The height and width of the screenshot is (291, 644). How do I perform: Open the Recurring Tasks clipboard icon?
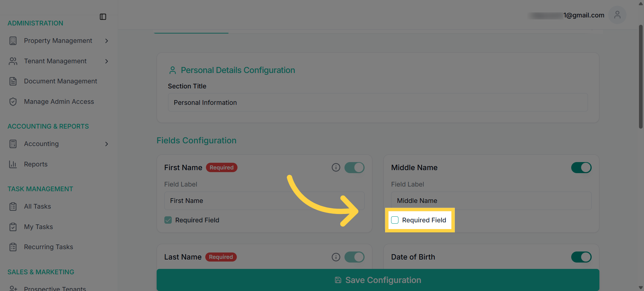click(x=13, y=247)
